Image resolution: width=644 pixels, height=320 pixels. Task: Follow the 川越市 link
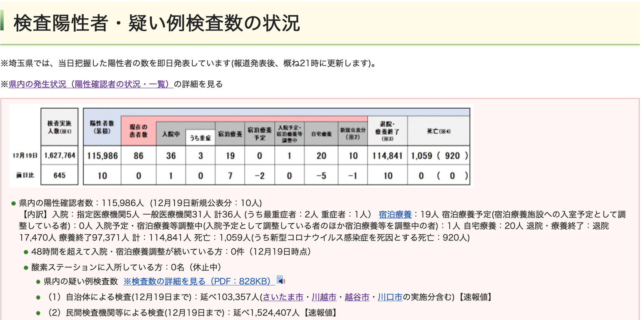click(324, 297)
